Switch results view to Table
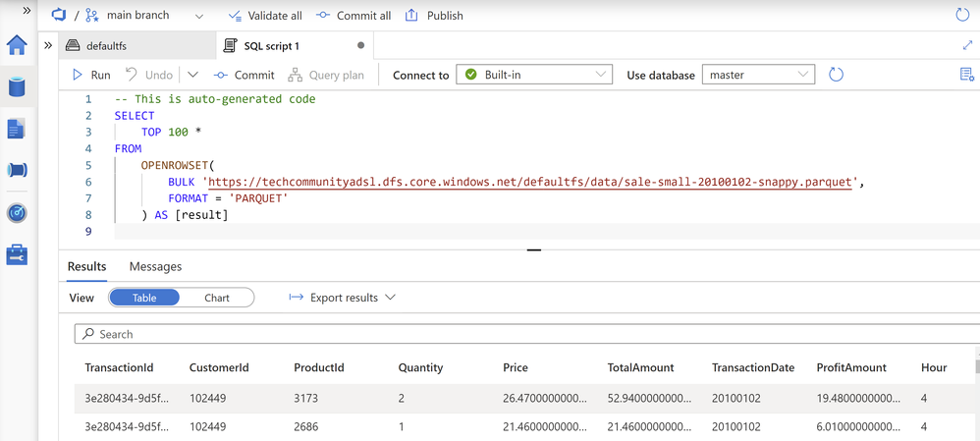Screen dimensions: 980x441 click(144, 298)
